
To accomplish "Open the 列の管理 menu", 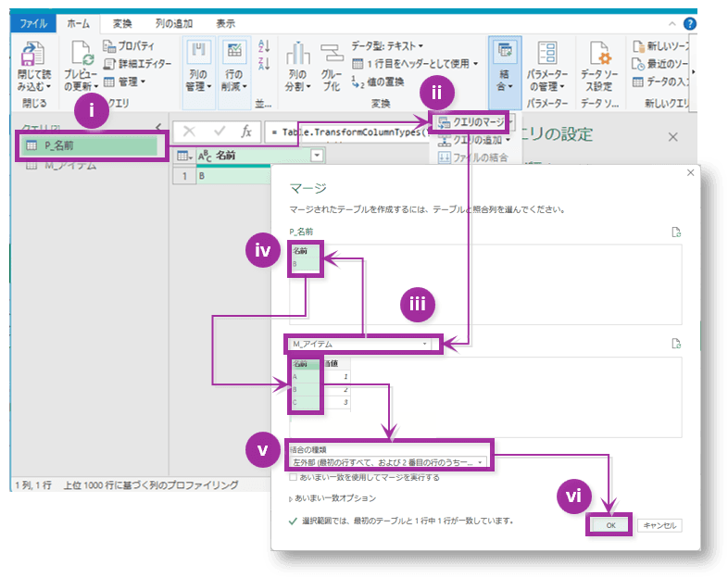I will click(x=199, y=68).
